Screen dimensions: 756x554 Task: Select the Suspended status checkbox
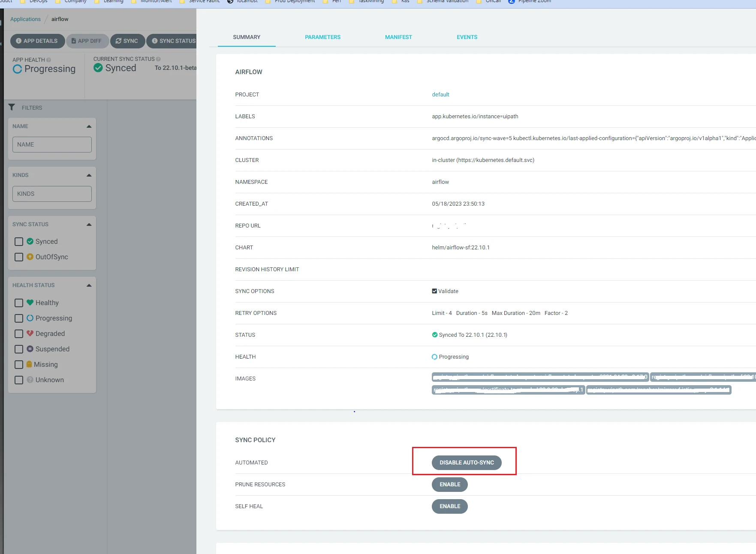pyautogui.click(x=19, y=349)
